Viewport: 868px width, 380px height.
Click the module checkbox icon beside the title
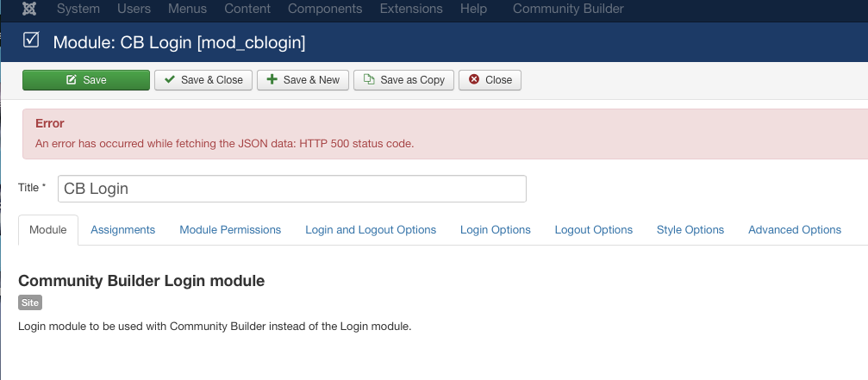click(31, 40)
